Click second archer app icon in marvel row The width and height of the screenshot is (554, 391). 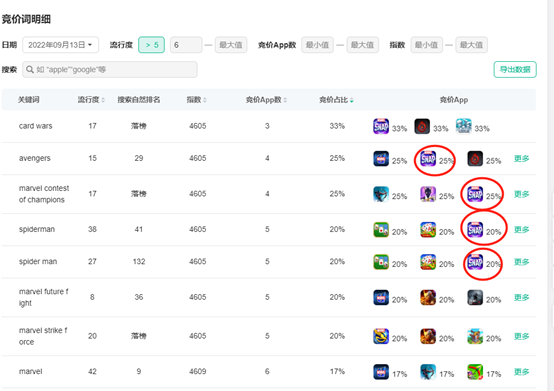click(x=428, y=372)
